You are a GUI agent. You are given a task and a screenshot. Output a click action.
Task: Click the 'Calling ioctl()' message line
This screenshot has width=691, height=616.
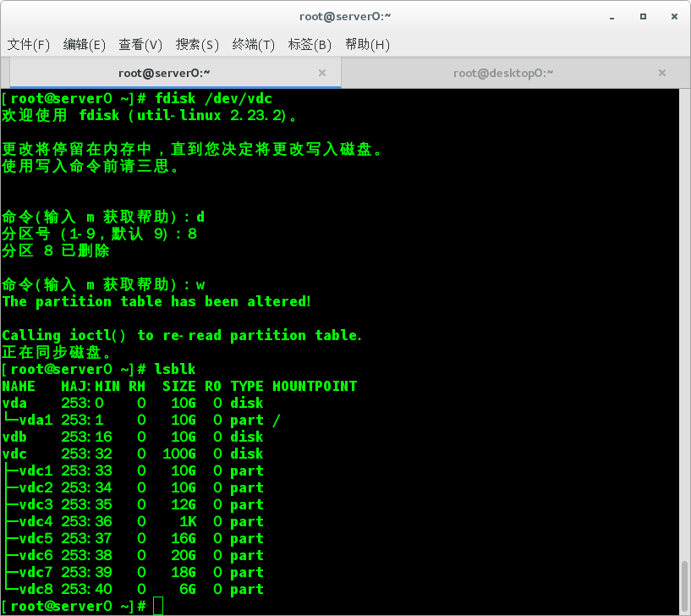pos(182,336)
